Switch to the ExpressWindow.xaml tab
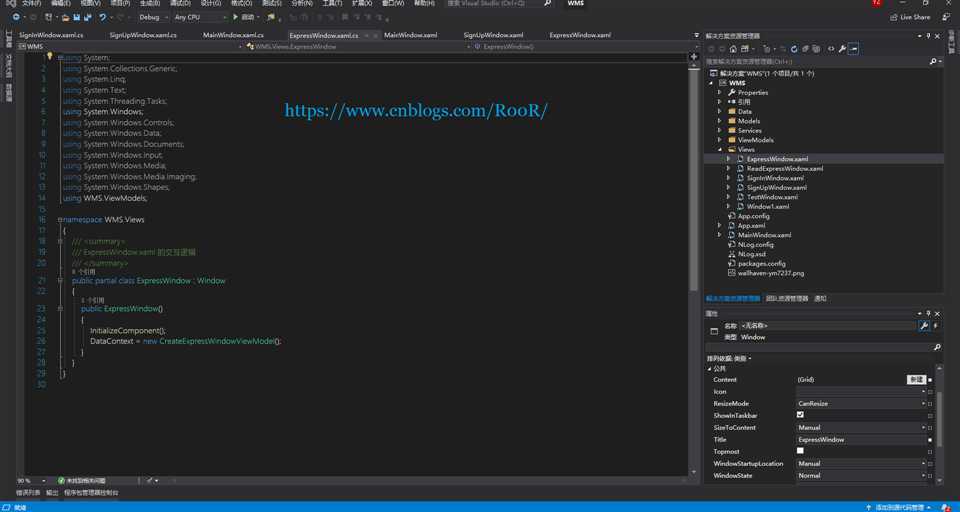The image size is (960, 512). 580,35
